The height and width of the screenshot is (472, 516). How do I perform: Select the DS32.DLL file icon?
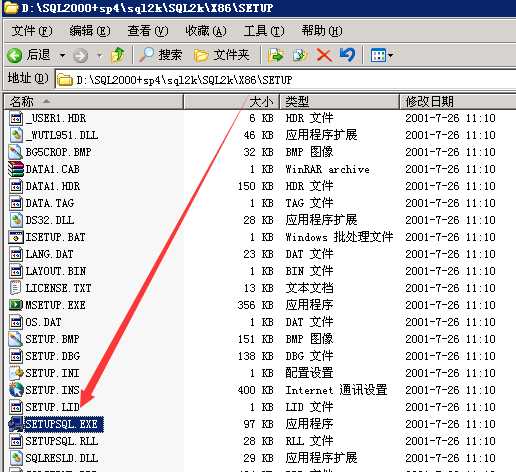pos(16,220)
